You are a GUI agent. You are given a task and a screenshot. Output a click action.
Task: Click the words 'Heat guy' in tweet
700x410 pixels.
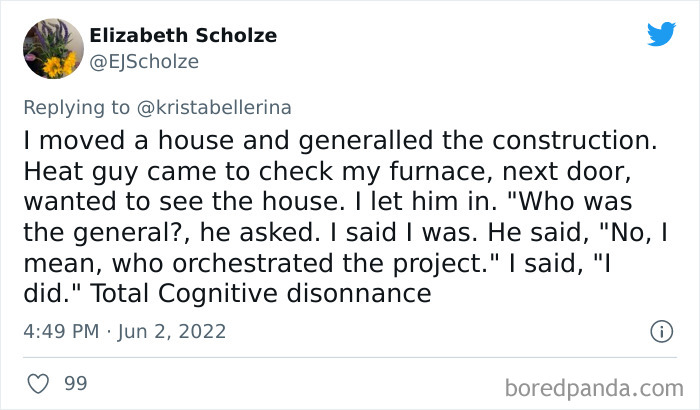(65, 169)
